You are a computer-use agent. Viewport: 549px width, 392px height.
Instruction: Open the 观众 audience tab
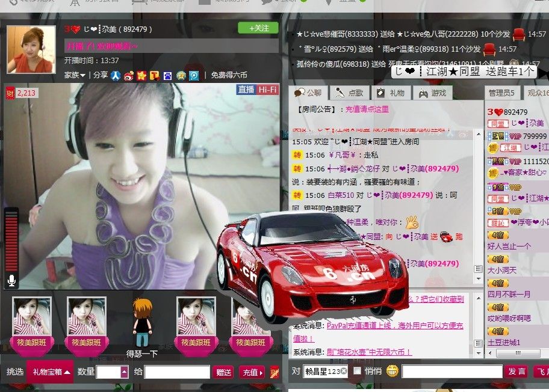coord(538,93)
